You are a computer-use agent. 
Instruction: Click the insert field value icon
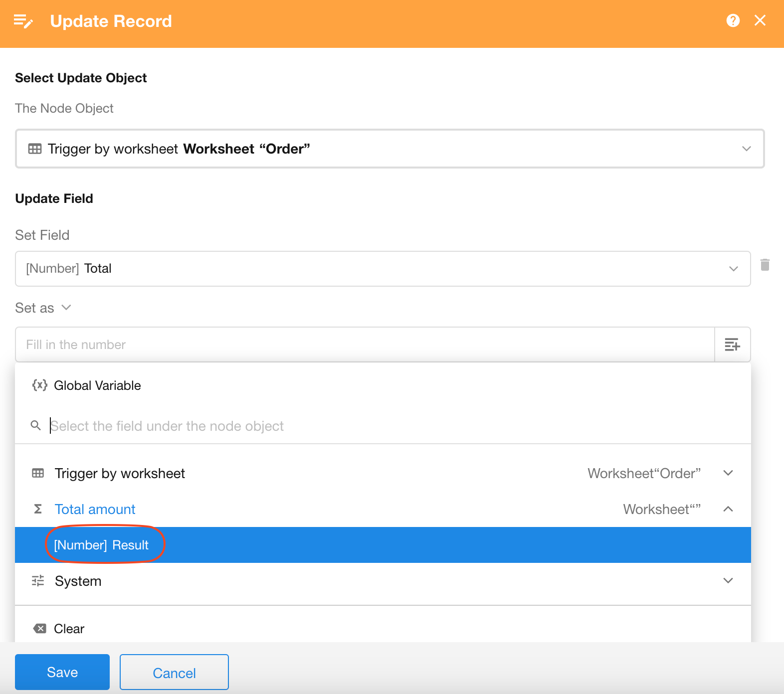(732, 345)
